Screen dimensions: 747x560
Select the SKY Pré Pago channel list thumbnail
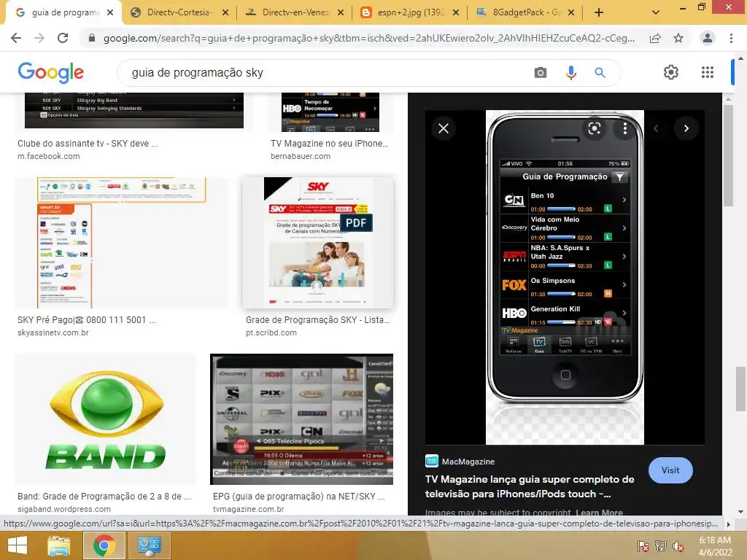(x=122, y=242)
